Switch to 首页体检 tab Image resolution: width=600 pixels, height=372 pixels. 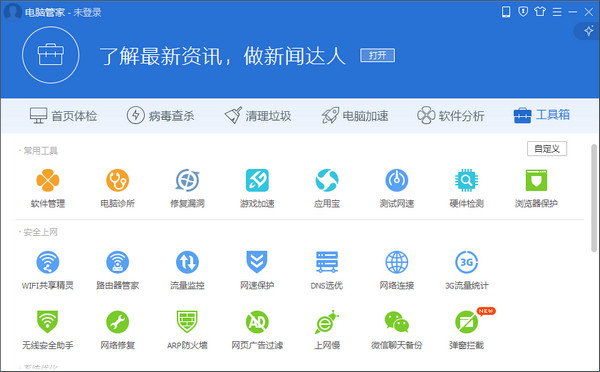64,116
